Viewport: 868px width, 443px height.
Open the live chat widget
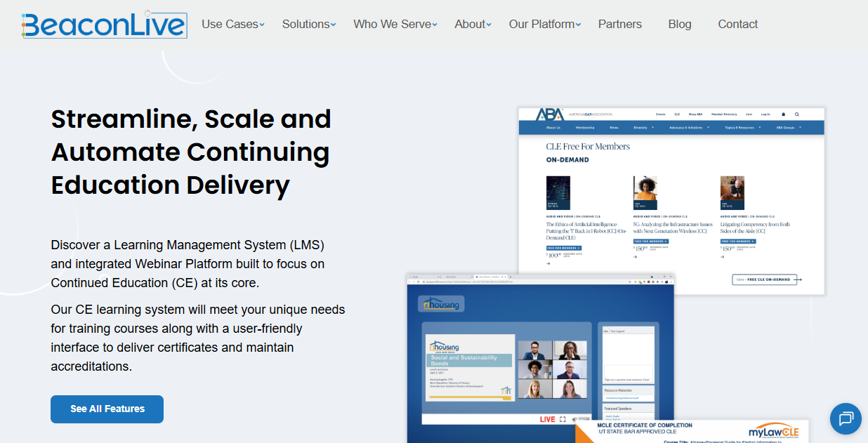coord(845,418)
